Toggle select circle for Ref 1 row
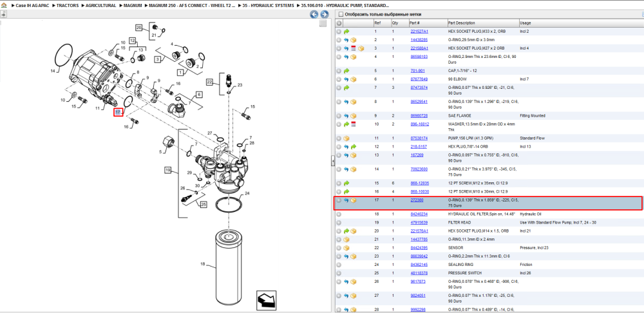This screenshot has height=313, width=644. click(x=339, y=32)
